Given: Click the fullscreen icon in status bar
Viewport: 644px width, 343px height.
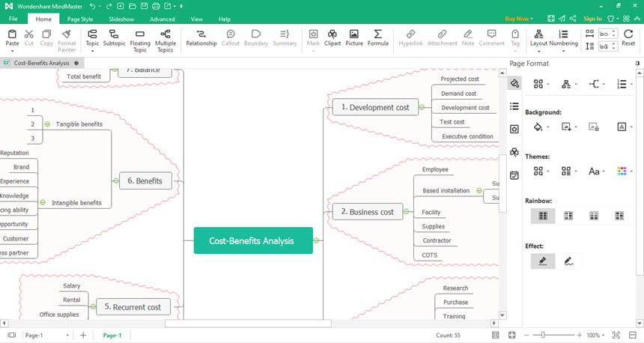Looking at the screenshot, I should click(x=511, y=336).
